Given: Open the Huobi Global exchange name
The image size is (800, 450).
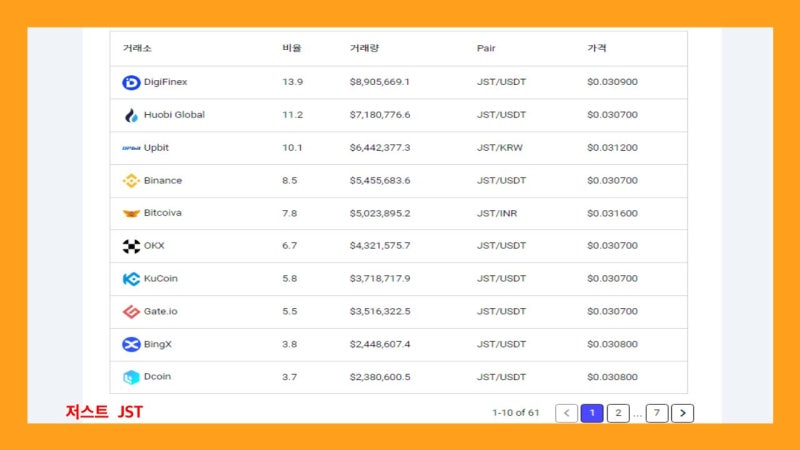Looking at the screenshot, I should point(174,115).
